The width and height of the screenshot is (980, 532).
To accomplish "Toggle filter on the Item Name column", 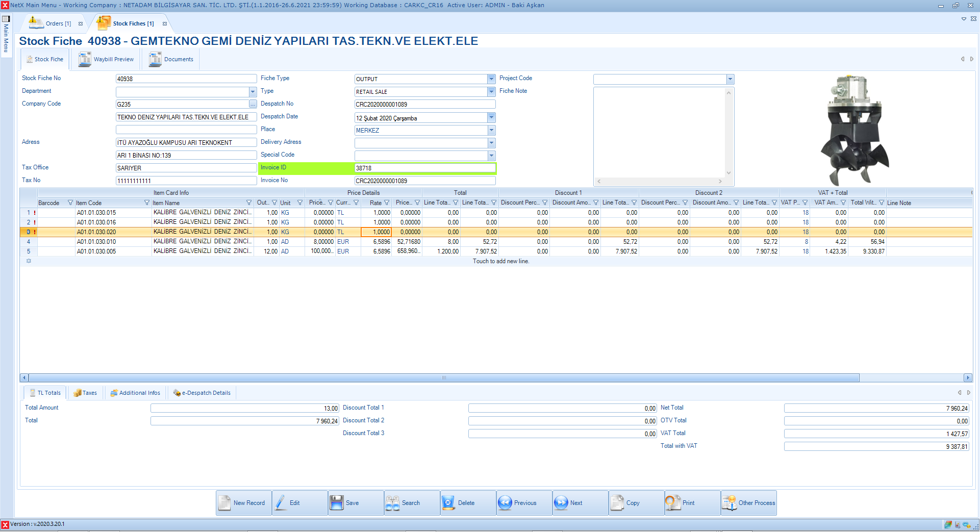I will (x=249, y=203).
